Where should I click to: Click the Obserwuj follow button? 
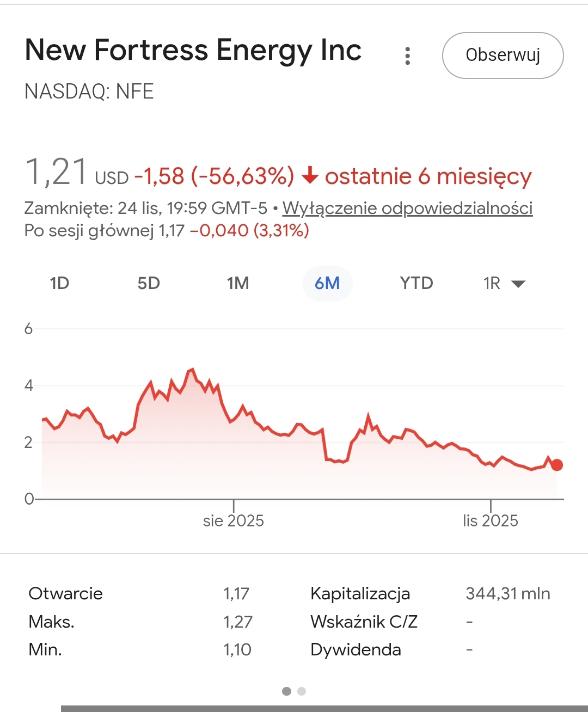tap(503, 56)
